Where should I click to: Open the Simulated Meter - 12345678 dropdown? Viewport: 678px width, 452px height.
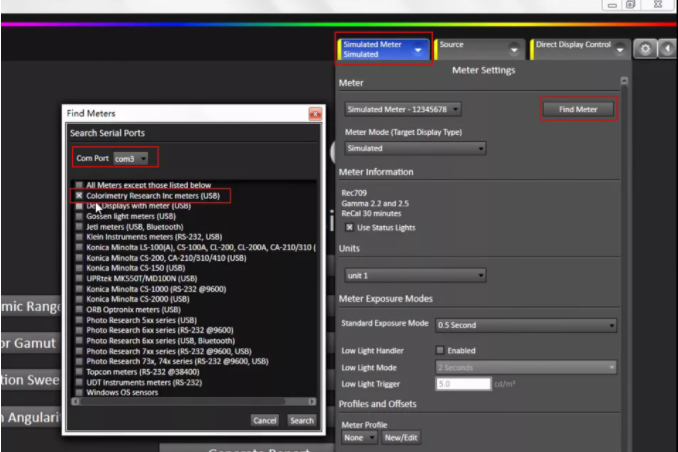point(403,109)
